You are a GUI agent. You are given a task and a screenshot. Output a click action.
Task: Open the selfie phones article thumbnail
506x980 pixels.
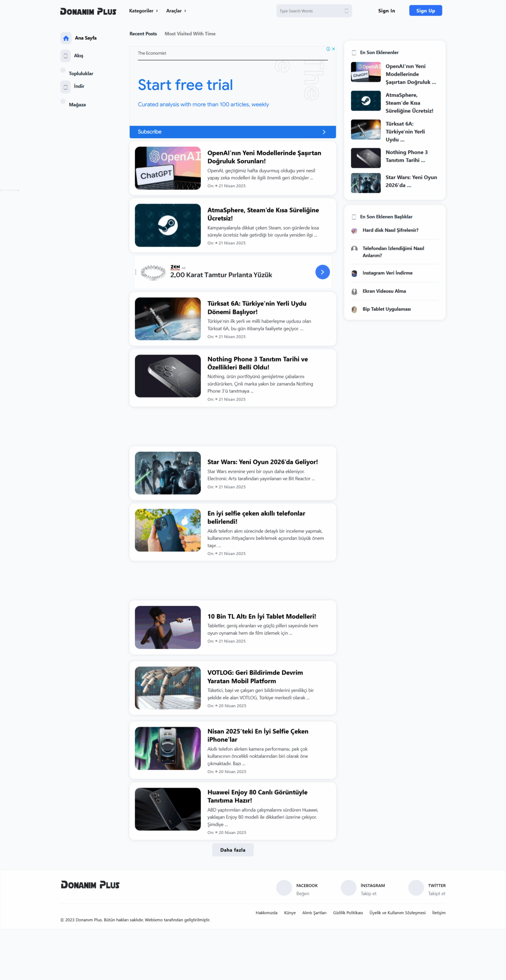168,530
